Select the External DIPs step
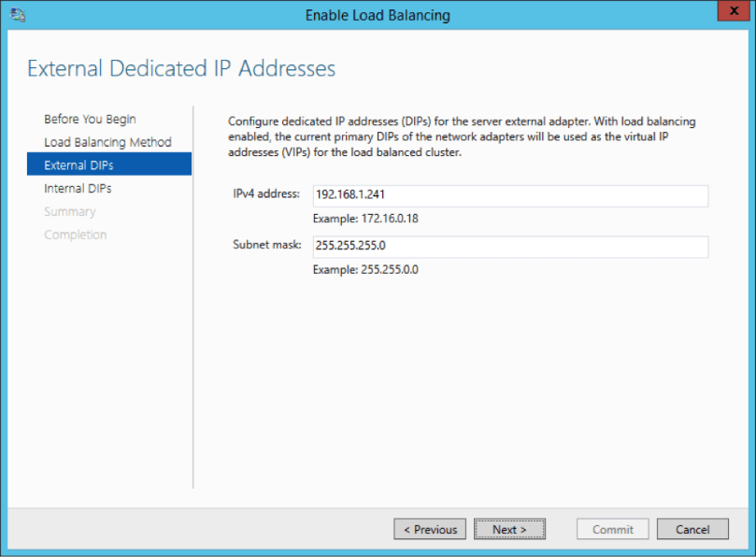This screenshot has height=557, width=756. click(78, 165)
